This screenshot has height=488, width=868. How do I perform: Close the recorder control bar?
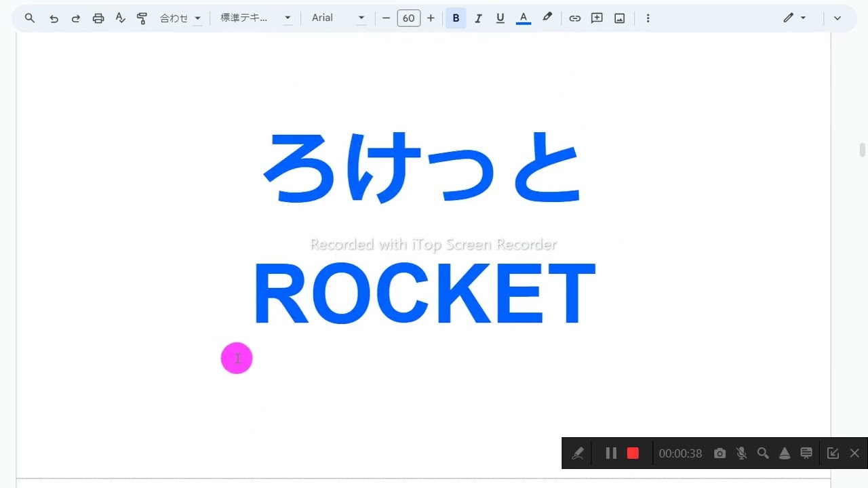coord(854,453)
